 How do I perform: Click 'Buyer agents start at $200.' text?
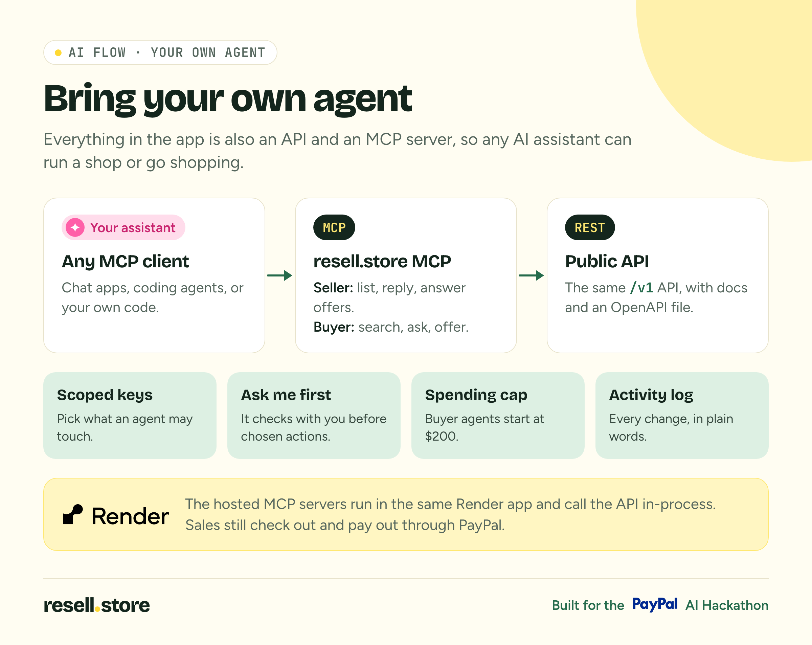click(484, 428)
